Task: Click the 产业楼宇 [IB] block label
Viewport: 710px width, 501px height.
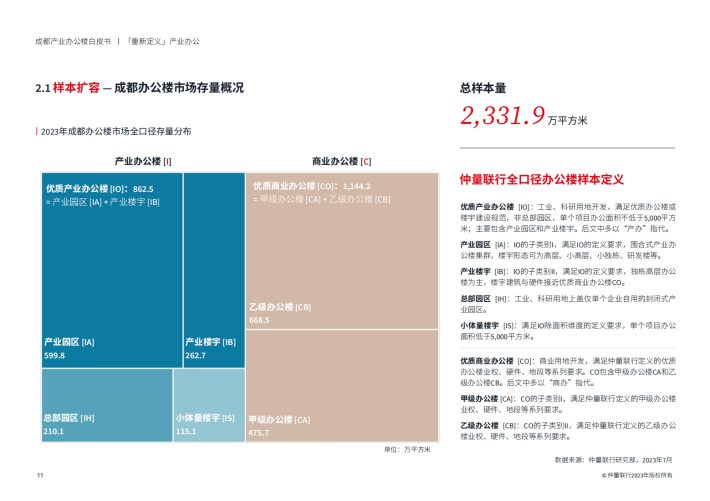Action: pos(211,342)
